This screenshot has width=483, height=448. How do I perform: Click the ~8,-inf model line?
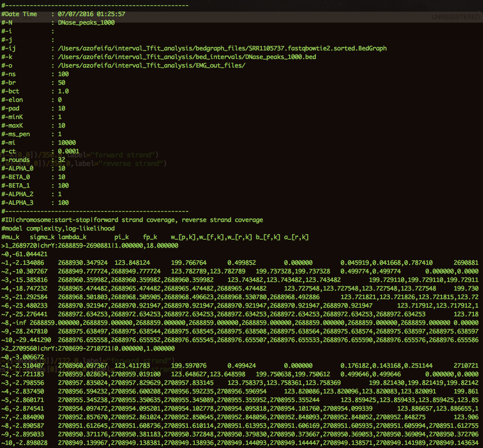240,323
